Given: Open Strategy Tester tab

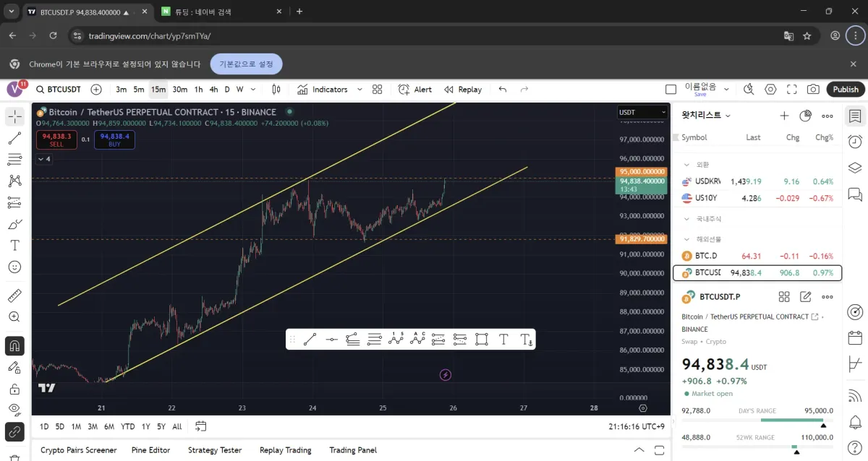Looking at the screenshot, I should point(215,450).
